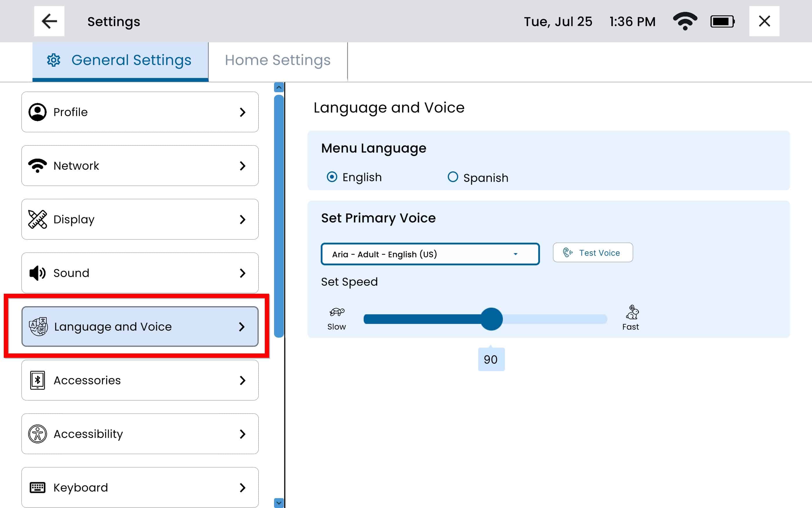
Task: Click the Profile person icon
Action: pos(37,112)
